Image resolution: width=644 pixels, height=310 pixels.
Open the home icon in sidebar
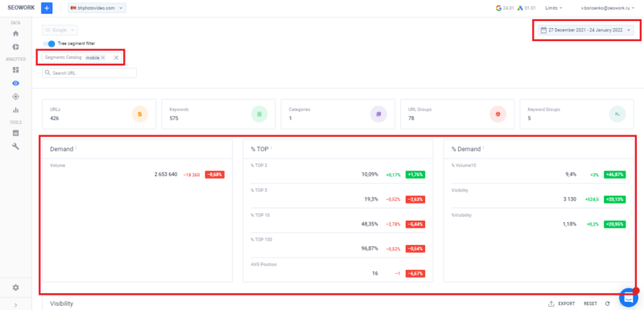pyautogui.click(x=16, y=34)
